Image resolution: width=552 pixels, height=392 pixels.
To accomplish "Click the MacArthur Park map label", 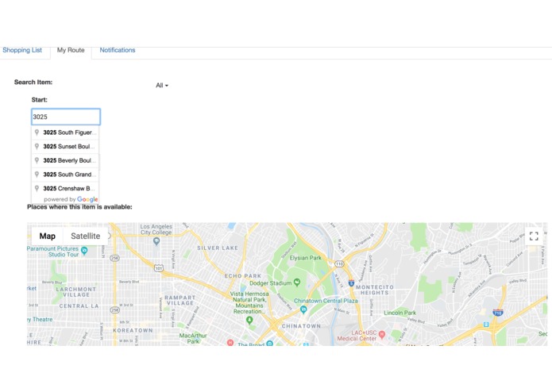I will (x=193, y=338).
